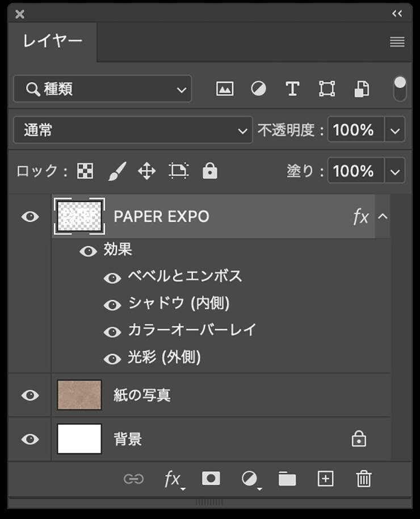420x519 pixels.
Task: Open the Layers panel menu
Action: click(x=397, y=42)
